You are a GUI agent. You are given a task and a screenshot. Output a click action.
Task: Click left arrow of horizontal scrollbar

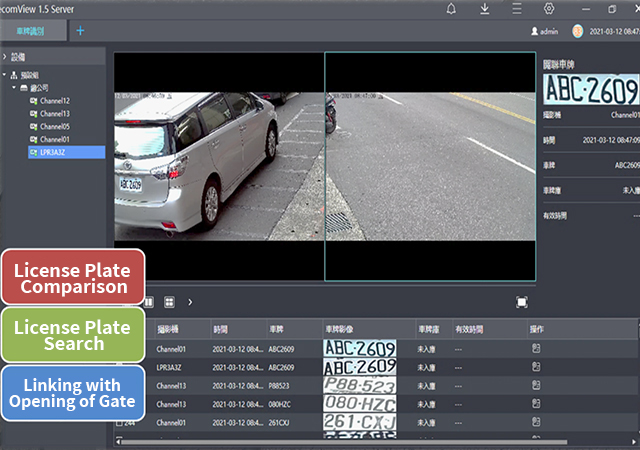coord(118,442)
